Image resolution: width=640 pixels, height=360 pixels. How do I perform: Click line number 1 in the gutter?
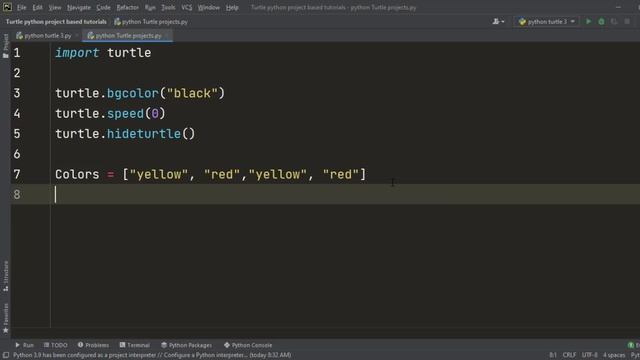17,53
